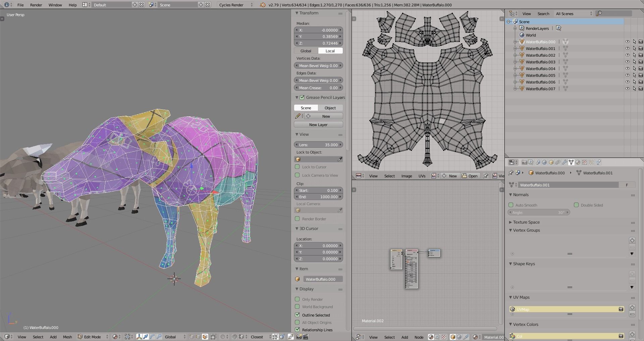The image size is (644, 341).
Task: Expand the Texture Space panel
Action: click(511, 222)
